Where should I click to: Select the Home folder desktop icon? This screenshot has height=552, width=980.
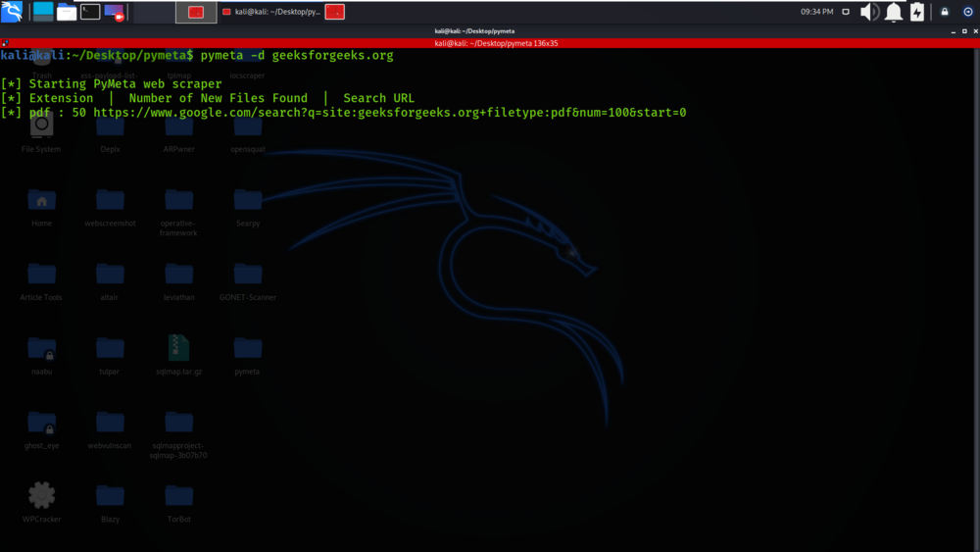point(41,208)
